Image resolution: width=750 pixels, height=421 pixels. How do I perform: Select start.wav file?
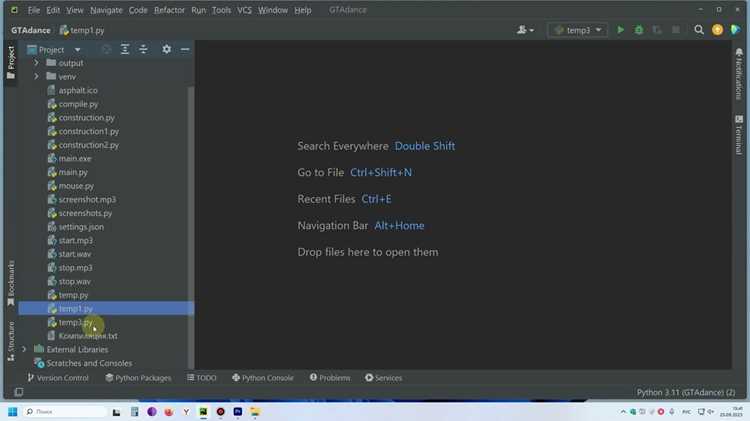pos(75,254)
